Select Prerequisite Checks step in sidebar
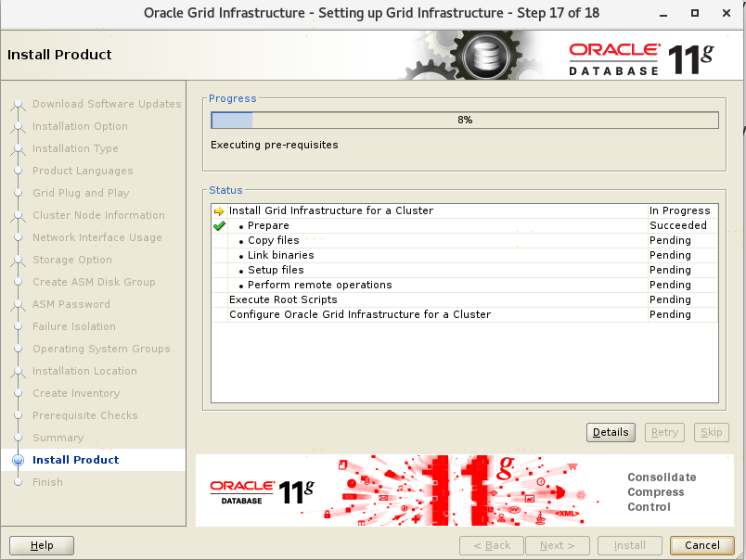 84,415
